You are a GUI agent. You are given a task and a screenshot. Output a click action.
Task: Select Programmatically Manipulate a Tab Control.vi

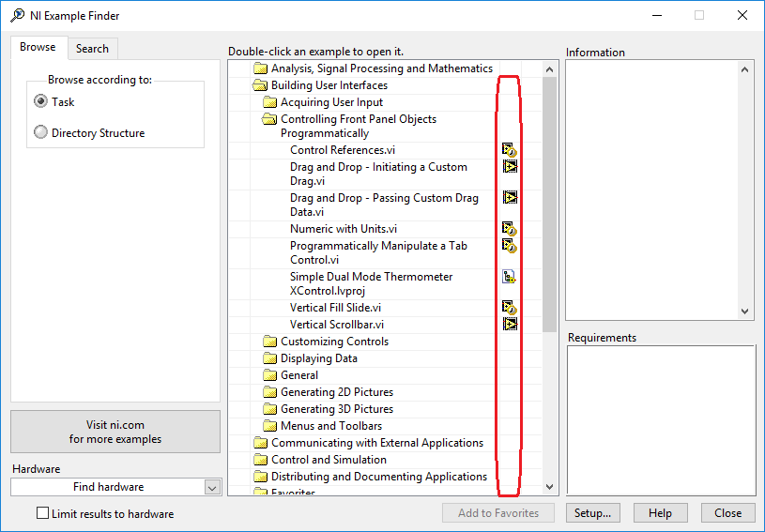(378, 253)
